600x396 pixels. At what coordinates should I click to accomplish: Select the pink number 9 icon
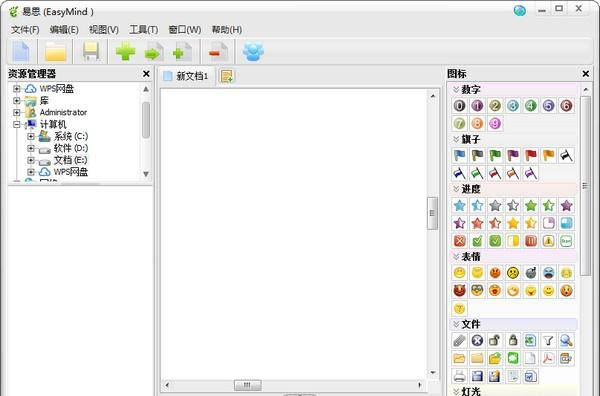(x=495, y=123)
